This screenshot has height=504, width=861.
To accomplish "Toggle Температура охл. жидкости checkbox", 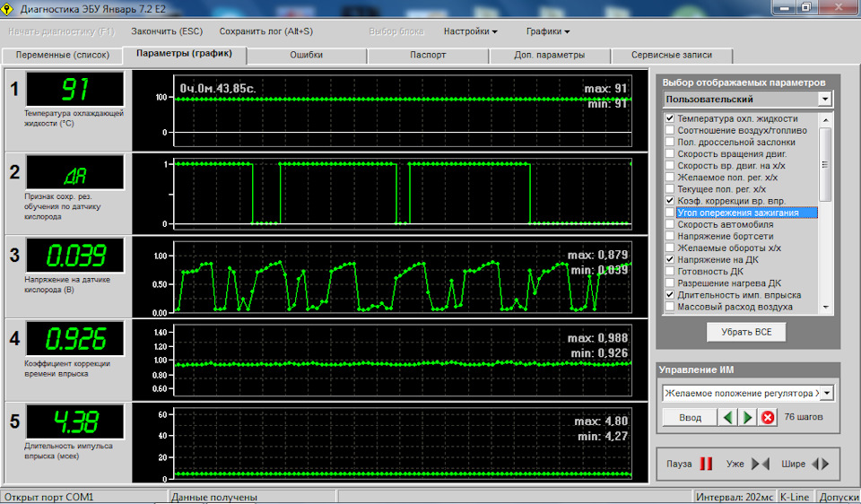I will pyautogui.click(x=670, y=118).
